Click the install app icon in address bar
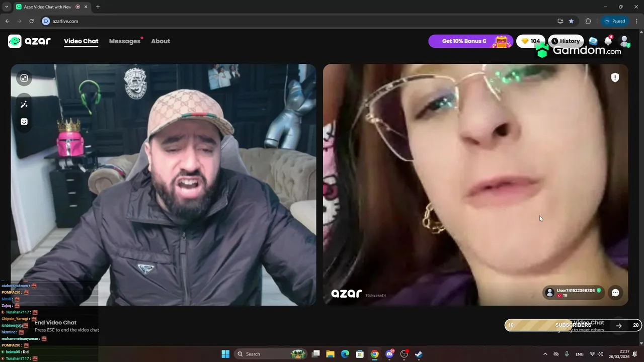The image size is (644, 362). coord(560,21)
